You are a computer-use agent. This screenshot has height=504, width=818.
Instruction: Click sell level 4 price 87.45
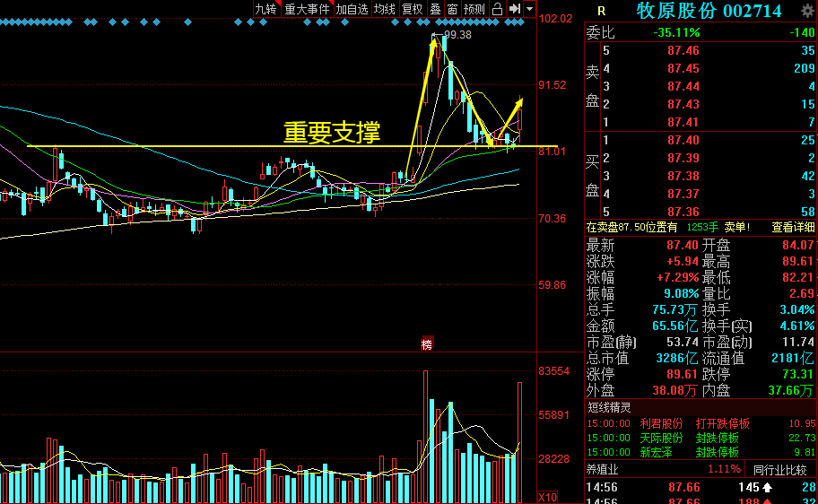(683, 68)
